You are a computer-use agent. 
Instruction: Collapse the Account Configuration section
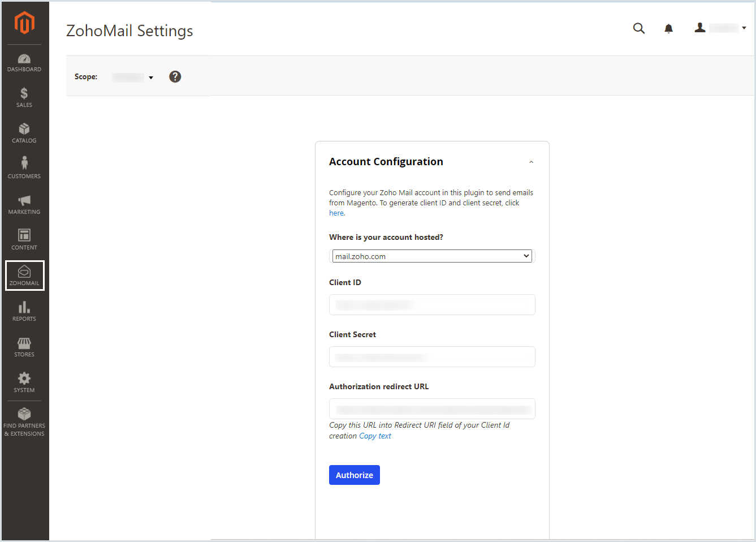coord(531,162)
